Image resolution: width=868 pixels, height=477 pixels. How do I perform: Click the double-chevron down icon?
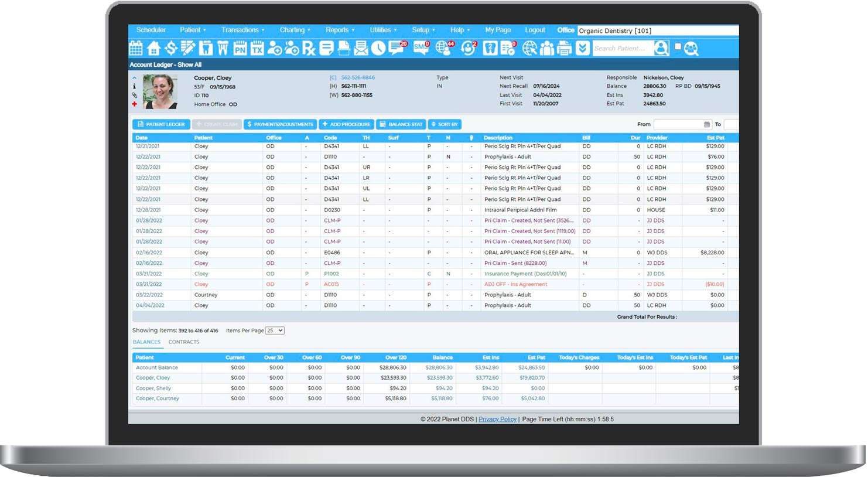[x=582, y=48]
